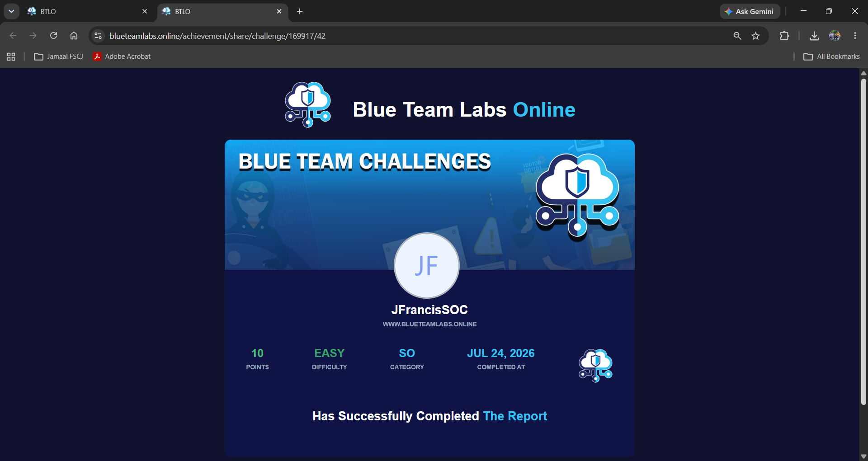Open the browser home page
Screen dimensions: 868x461
[74, 36]
